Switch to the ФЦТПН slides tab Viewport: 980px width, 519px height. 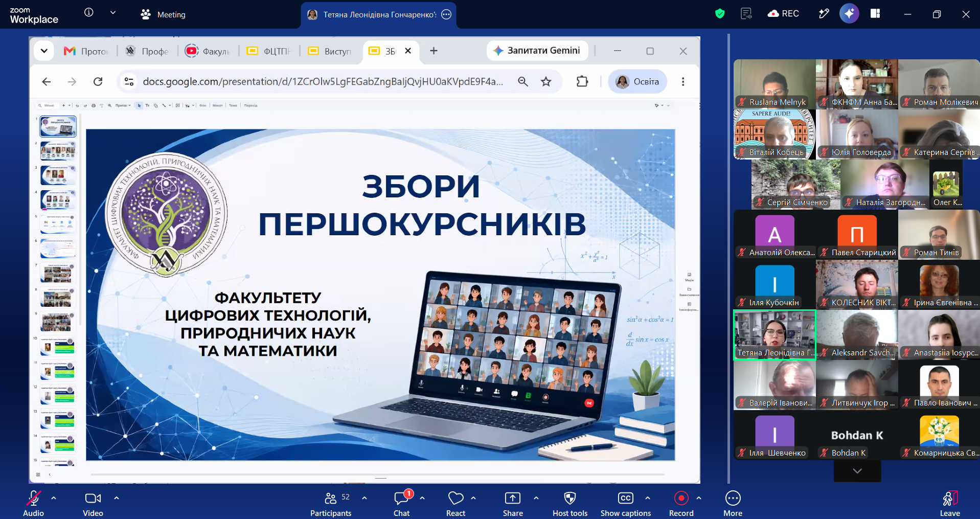[x=269, y=51]
